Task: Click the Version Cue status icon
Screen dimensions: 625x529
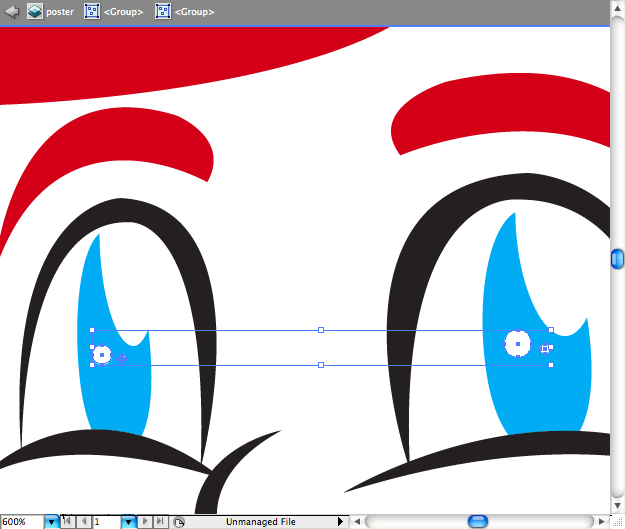Action: click(179, 522)
